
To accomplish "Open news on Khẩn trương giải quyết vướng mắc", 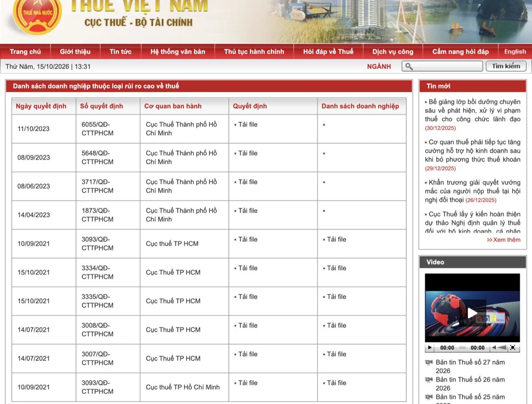I will [473, 191].
